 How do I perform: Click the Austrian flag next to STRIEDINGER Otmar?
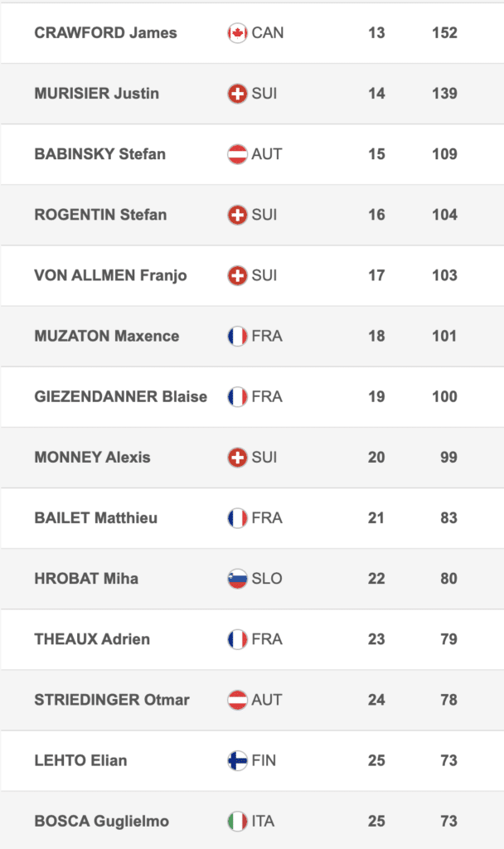click(237, 700)
